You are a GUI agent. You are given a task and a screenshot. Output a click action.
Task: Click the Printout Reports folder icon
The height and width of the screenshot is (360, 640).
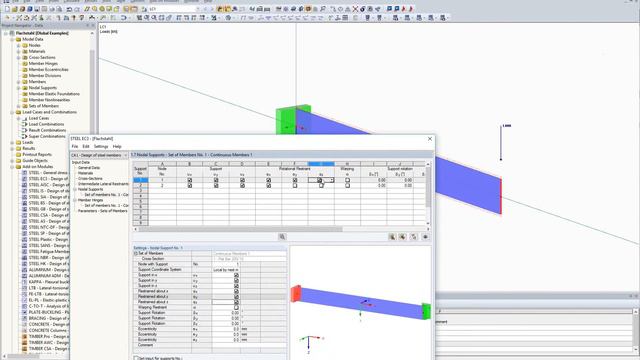coord(18,155)
